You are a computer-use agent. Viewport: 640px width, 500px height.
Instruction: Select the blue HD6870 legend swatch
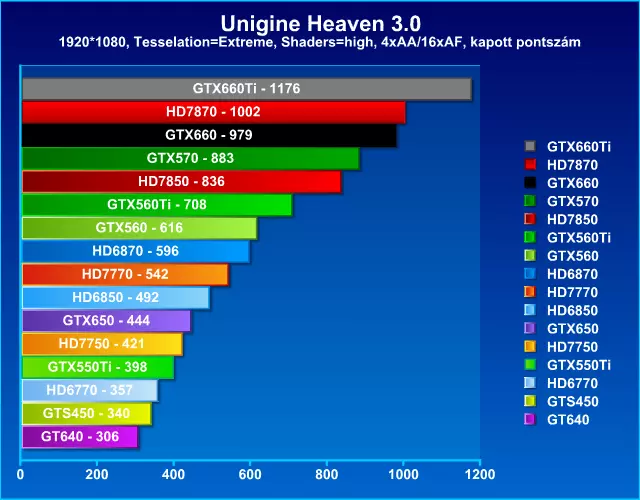530,273
